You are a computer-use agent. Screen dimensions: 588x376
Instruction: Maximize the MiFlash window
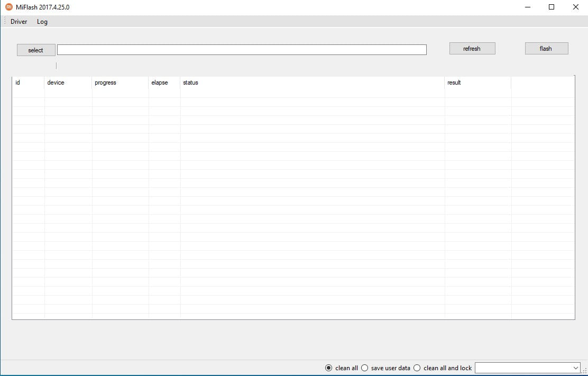click(x=552, y=7)
